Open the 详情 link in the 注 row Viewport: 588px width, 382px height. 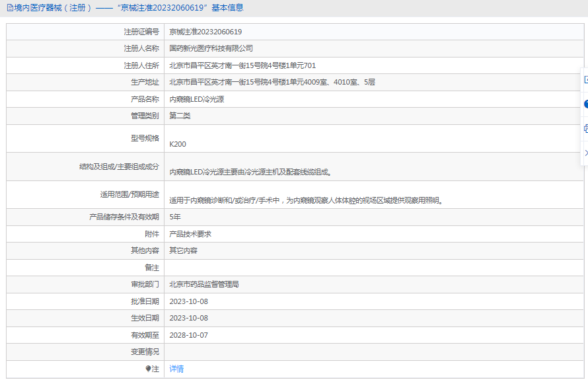(x=176, y=369)
